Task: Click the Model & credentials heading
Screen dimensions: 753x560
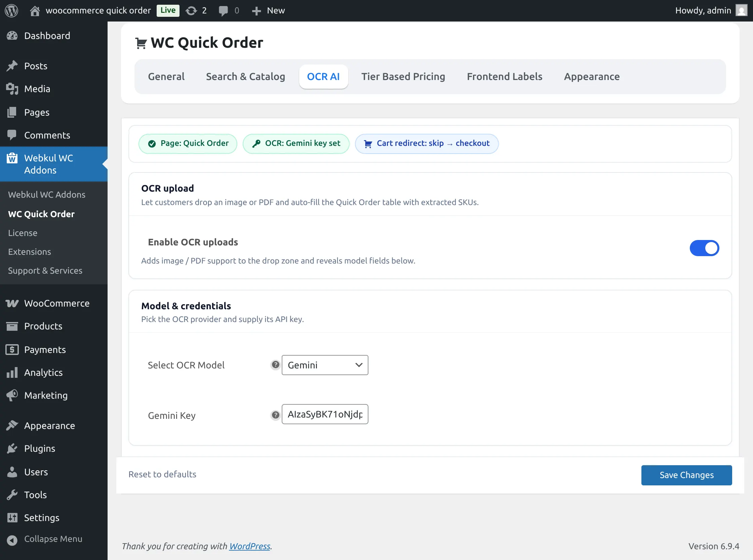Action: coord(186,306)
